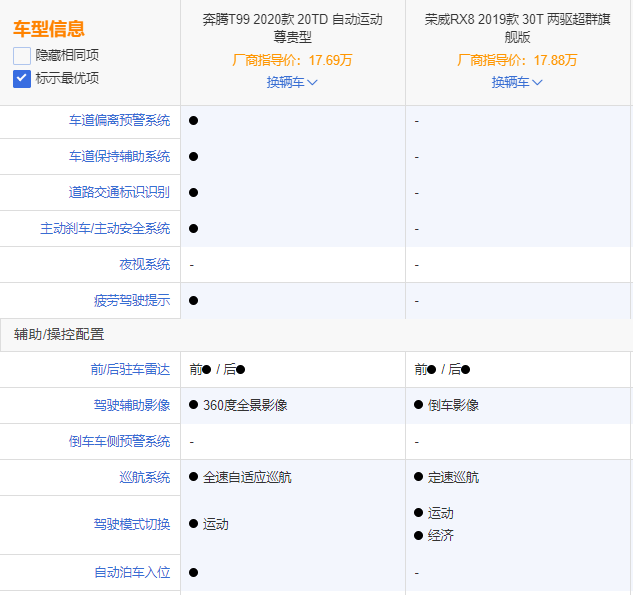
Task: Open the 车道保持辅助系统 link
Action: click(119, 157)
